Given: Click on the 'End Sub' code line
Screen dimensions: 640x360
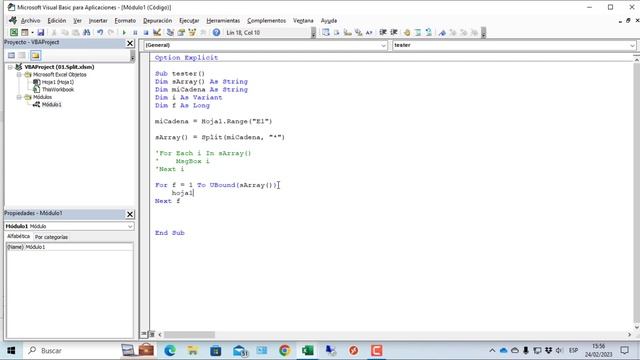Looking at the screenshot, I should [x=170, y=233].
